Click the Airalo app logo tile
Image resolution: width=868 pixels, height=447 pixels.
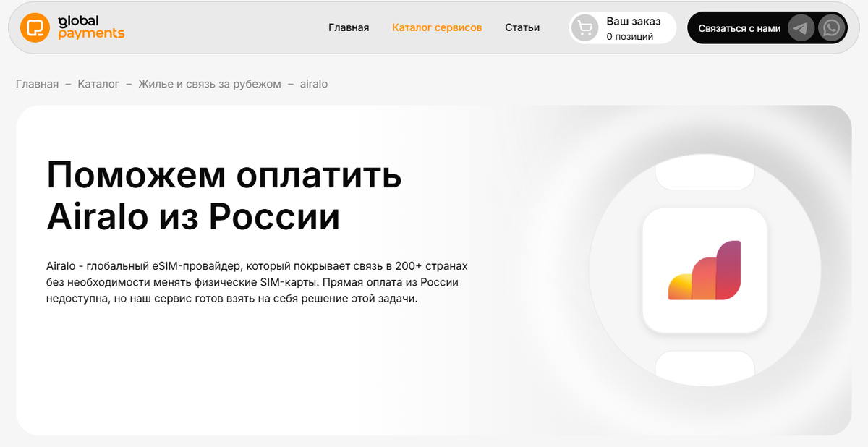click(x=705, y=271)
